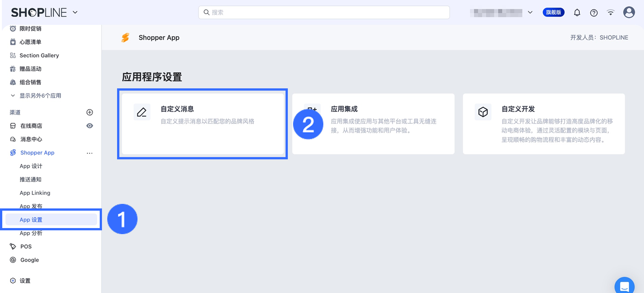Click the 旗舰版 plan badge
Image resolution: width=644 pixels, height=293 pixels.
click(553, 12)
